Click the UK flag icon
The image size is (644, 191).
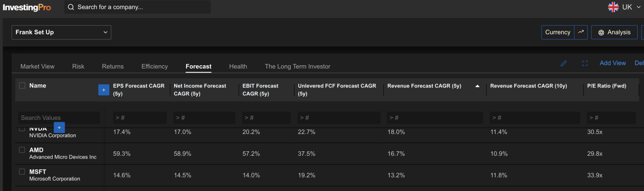613,7
